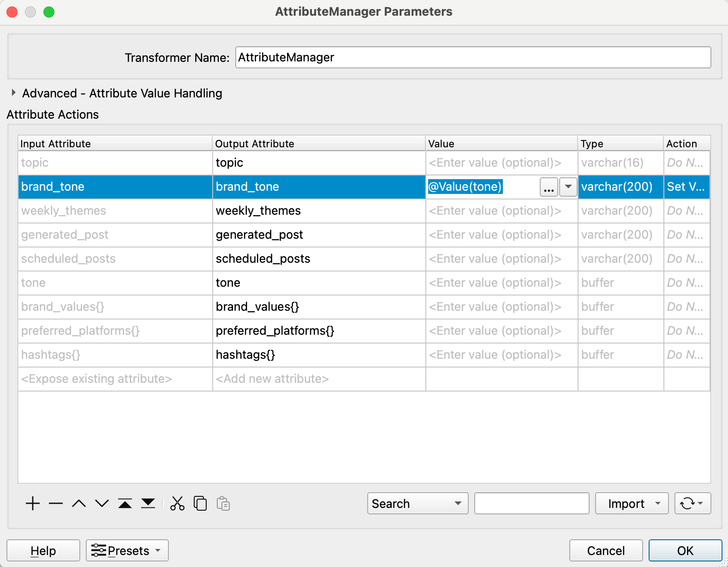Click the minus icon to remove row
This screenshot has width=728, height=567.
(56, 503)
